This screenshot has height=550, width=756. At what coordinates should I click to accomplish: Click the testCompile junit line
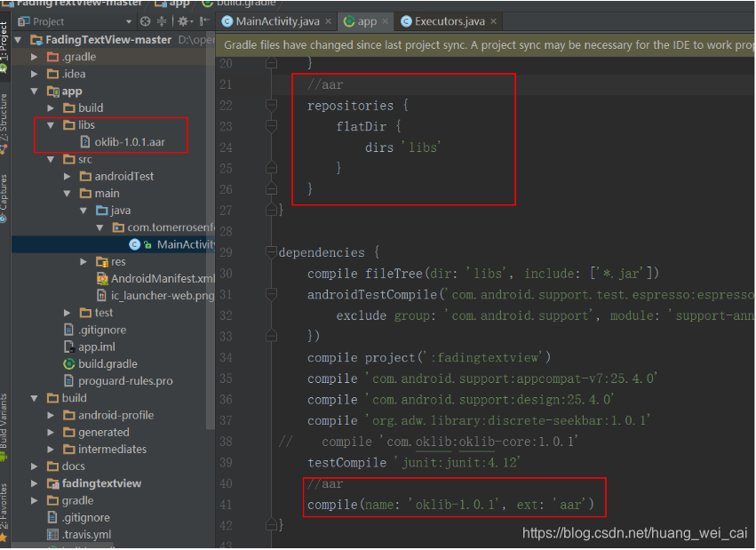[414, 463]
